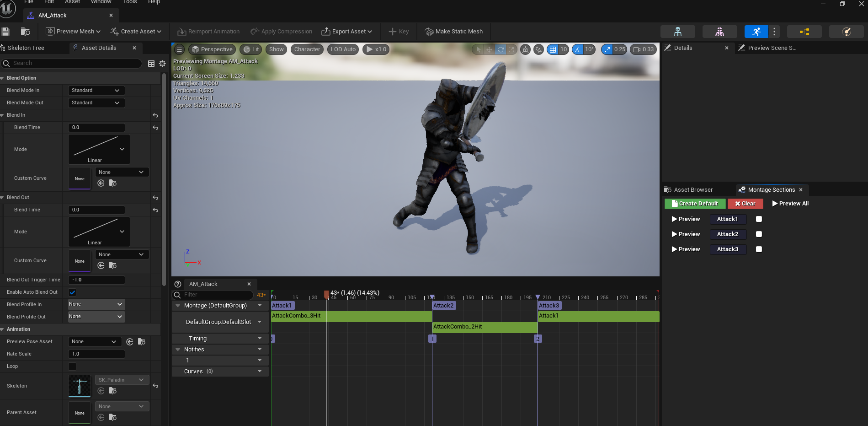Click Make Static Mesh button
Image resolution: width=868 pixels, height=426 pixels.
[453, 32]
